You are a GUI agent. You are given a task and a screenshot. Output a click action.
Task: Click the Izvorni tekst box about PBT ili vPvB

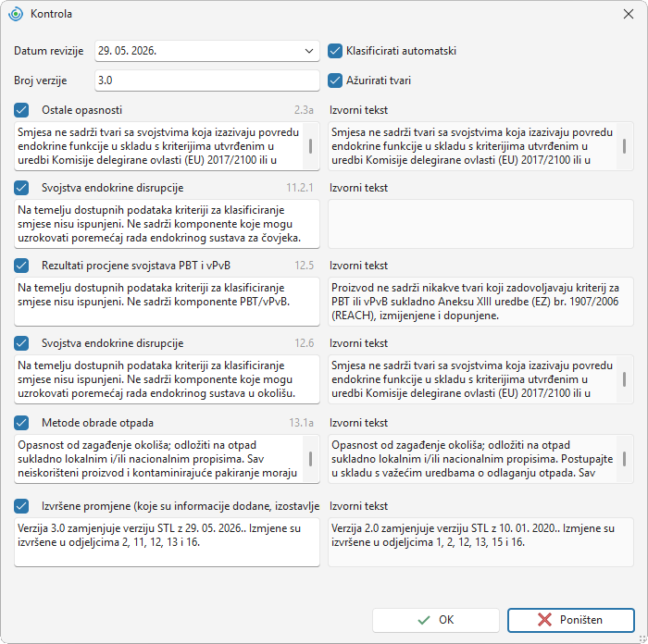480,302
